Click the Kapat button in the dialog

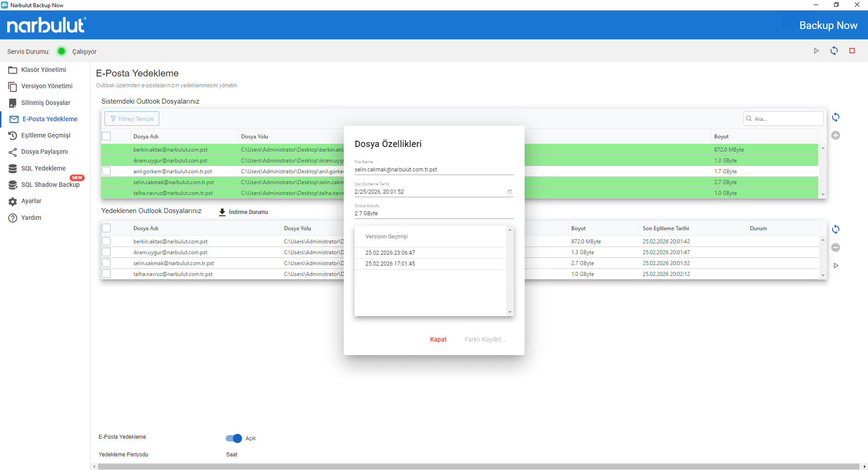(x=438, y=339)
